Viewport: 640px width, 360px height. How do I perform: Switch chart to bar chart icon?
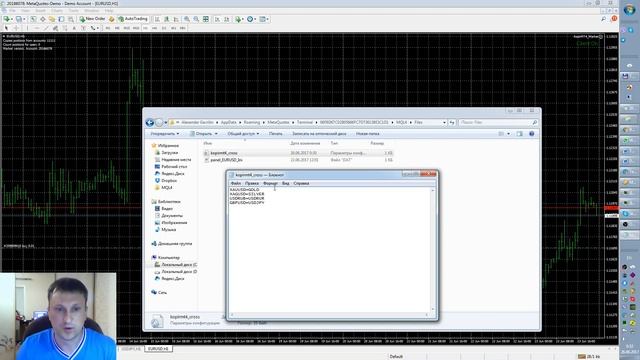click(157, 19)
